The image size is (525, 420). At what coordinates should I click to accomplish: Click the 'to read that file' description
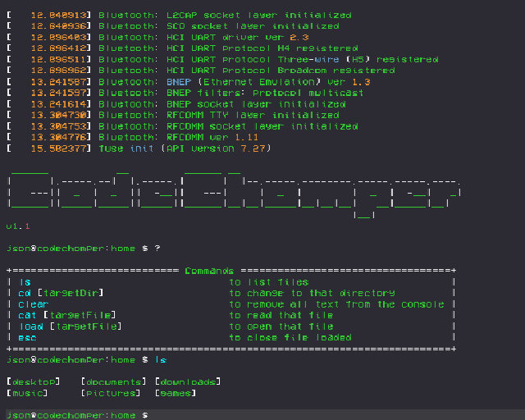[x=281, y=315]
